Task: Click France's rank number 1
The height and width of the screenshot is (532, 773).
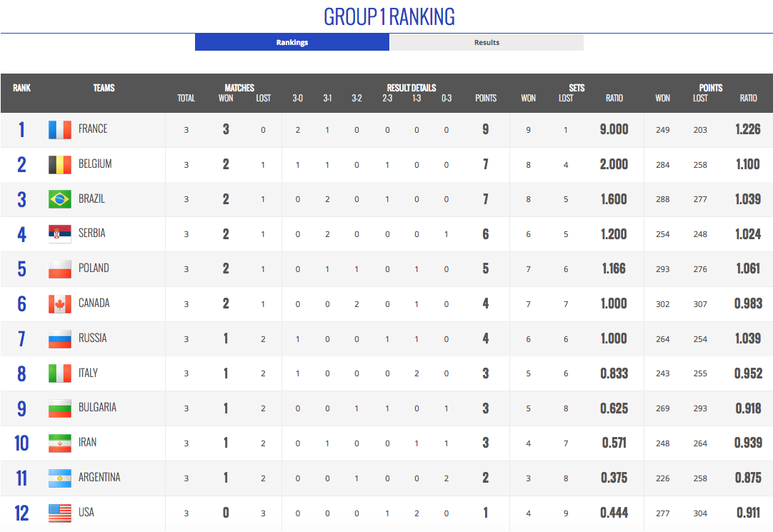Action: (21, 129)
